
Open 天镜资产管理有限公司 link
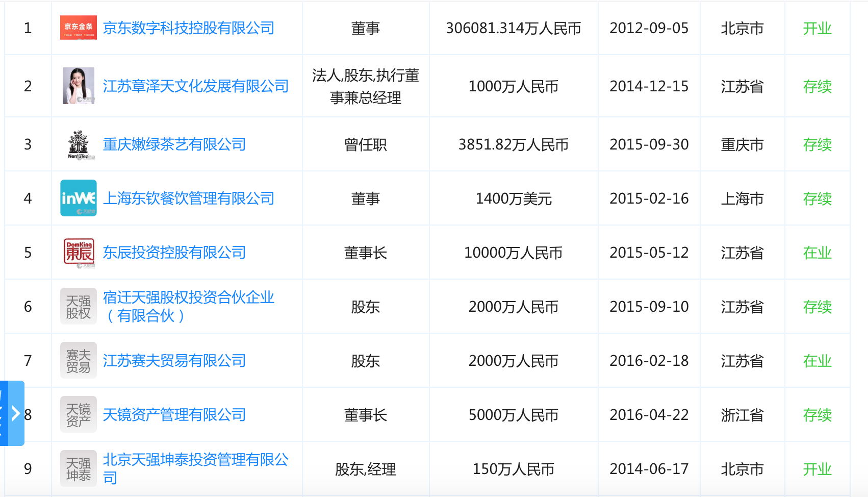tap(174, 415)
